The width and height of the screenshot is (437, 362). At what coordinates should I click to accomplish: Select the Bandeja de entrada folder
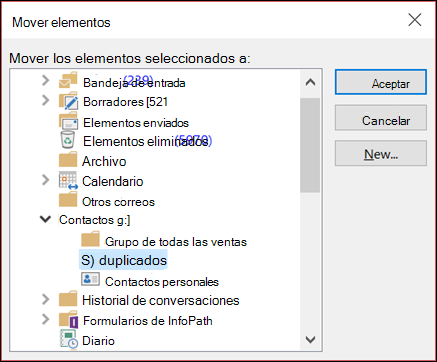134,83
